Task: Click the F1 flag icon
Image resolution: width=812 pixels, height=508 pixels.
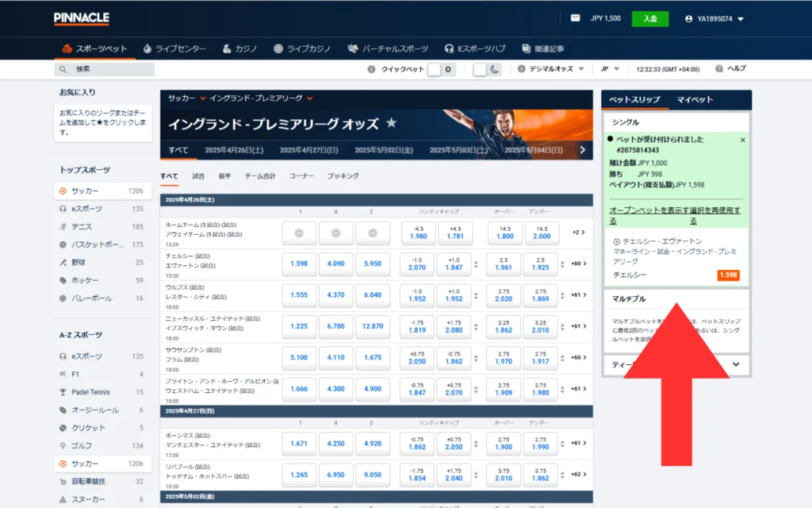Action: 63,374
